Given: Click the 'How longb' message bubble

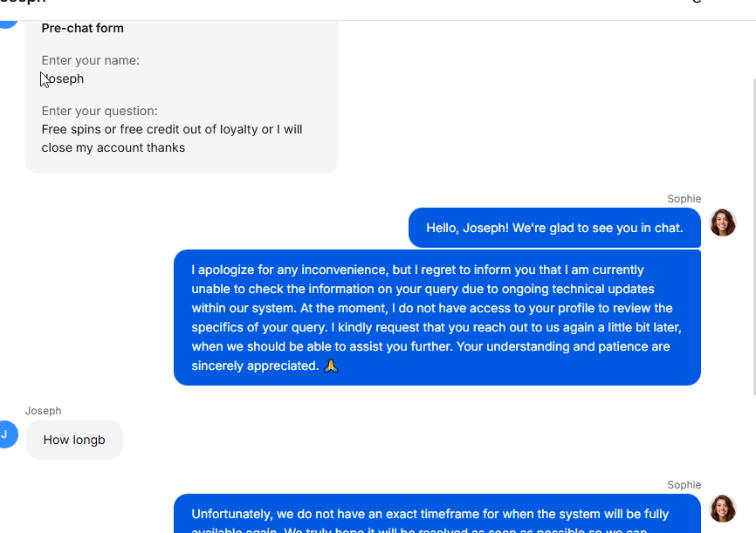Looking at the screenshot, I should tap(74, 440).
